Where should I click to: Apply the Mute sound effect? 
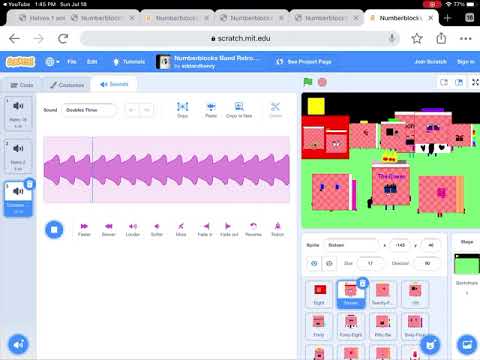click(x=181, y=229)
